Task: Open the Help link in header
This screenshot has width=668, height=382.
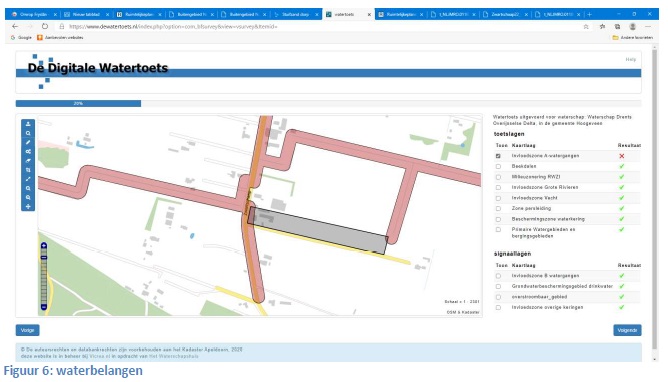Action: (x=631, y=60)
